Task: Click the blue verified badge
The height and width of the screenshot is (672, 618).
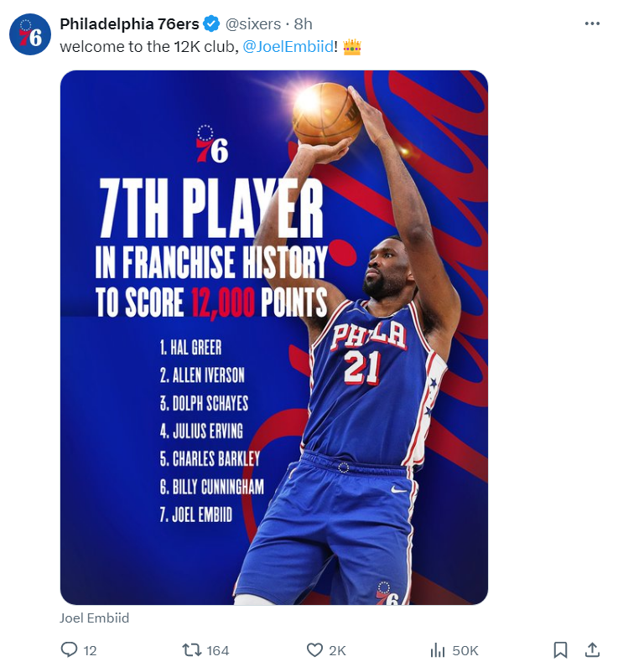Action: click(x=211, y=24)
